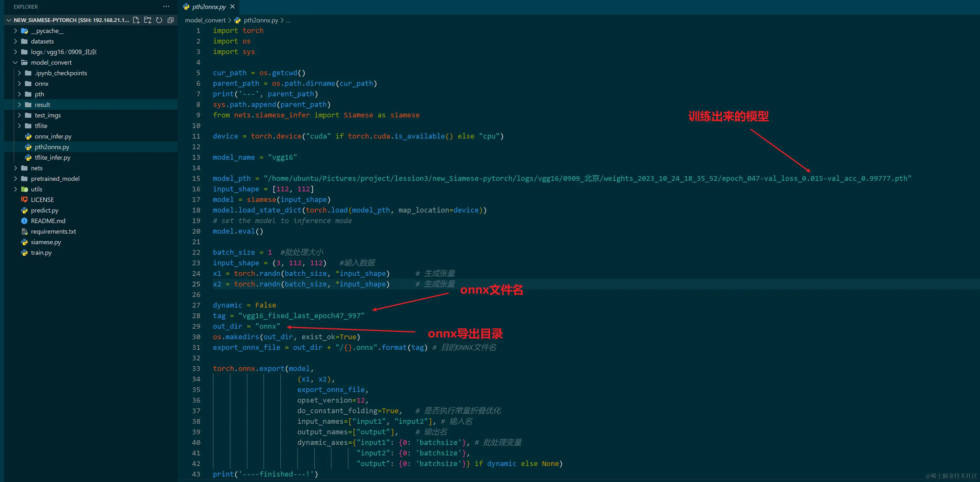The image size is (980, 482).
Task: Collapse the NEW_SIAMESE-PYTORCH workspace root
Action: [x=9, y=20]
